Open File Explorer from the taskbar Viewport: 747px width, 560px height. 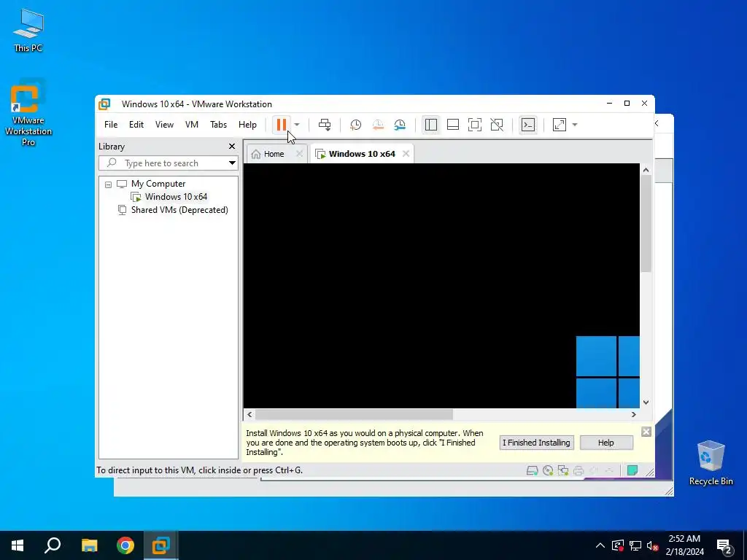coord(89,545)
